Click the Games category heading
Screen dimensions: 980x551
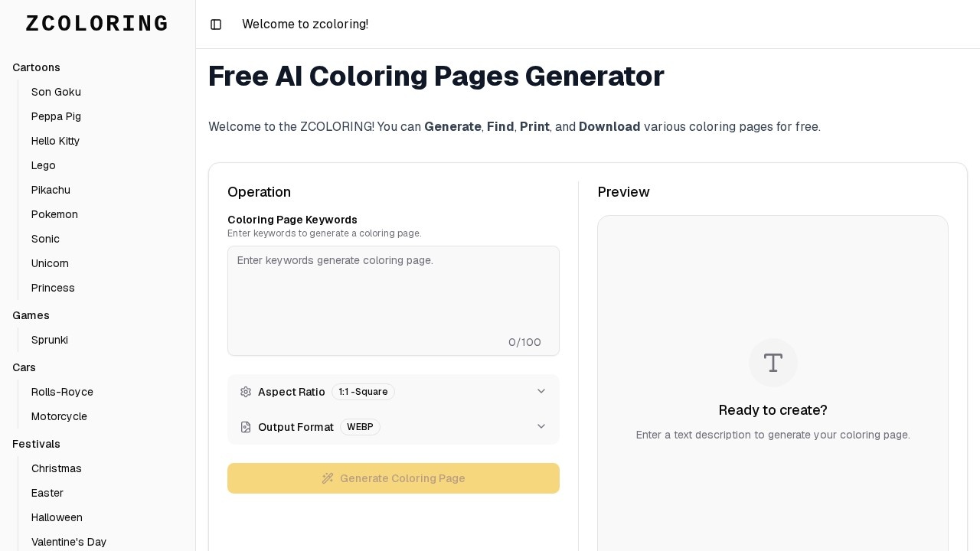click(31, 315)
